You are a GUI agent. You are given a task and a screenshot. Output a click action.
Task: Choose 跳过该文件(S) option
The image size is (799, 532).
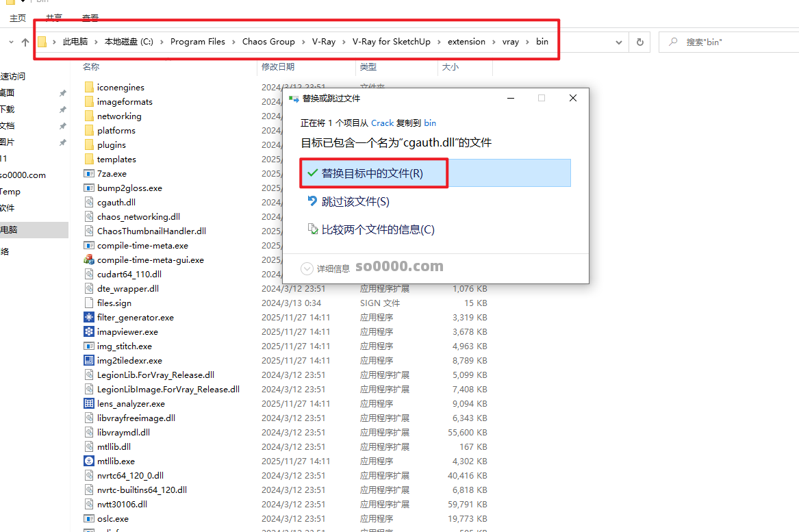click(355, 201)
